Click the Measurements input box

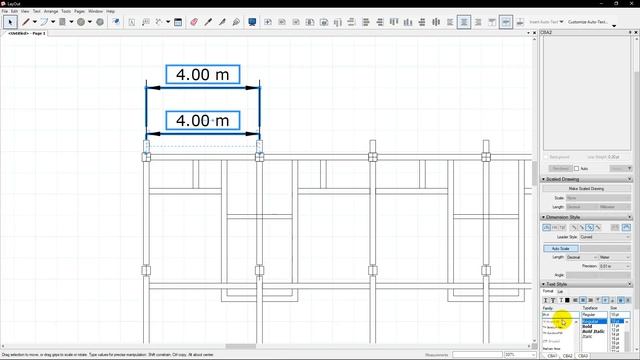tap(477, 355)
